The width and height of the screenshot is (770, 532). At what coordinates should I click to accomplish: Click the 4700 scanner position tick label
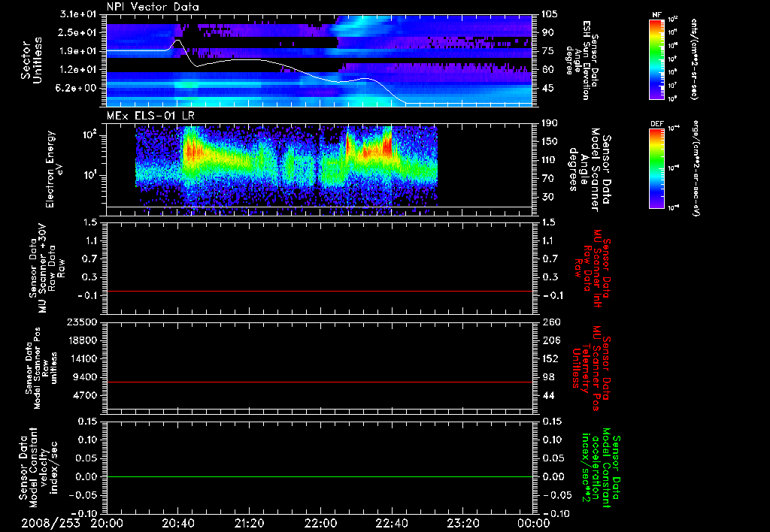click(x=86, y=395)
